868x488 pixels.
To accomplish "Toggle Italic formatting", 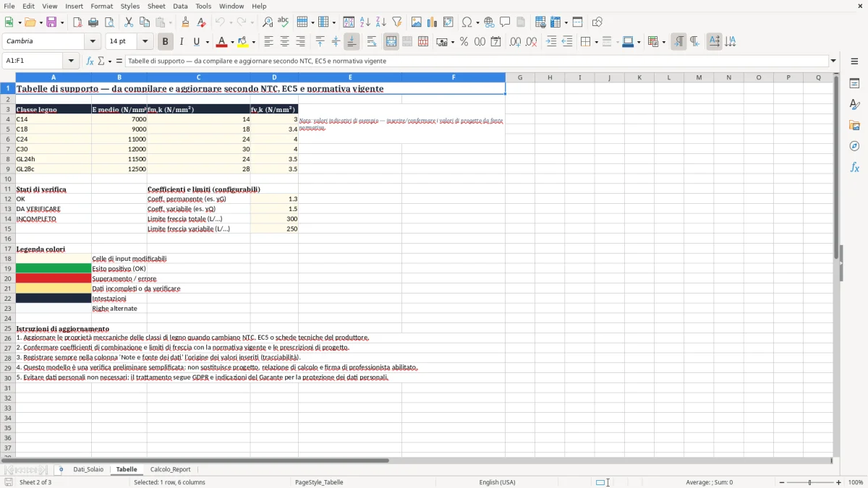I will click(x=181, y=42).
